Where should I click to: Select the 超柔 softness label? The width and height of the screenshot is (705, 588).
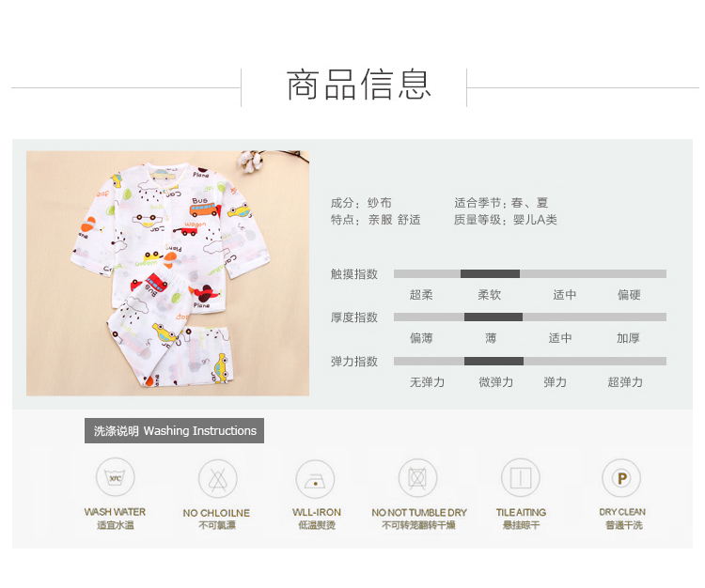click(x=421, y=295)
